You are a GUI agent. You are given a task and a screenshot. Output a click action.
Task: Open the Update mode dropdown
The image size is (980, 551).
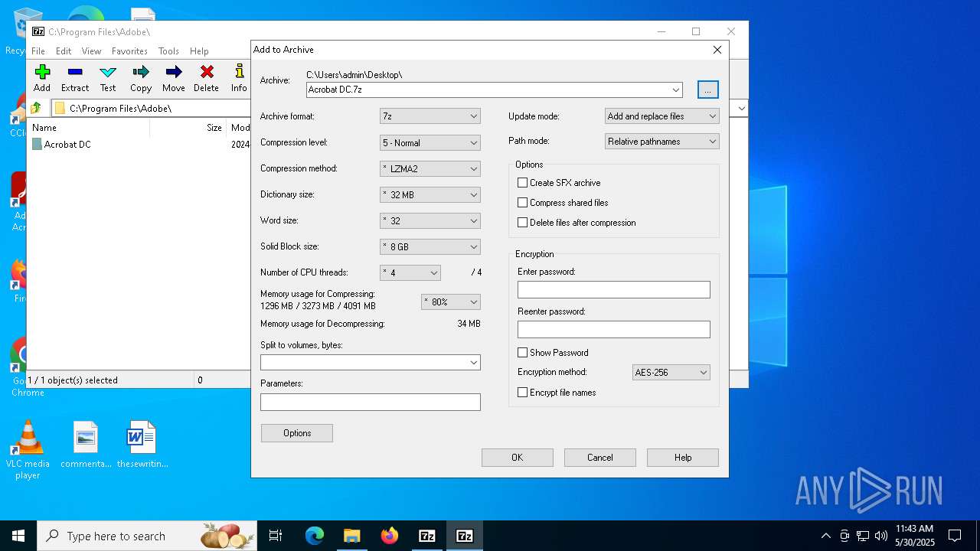click(662, 116)
